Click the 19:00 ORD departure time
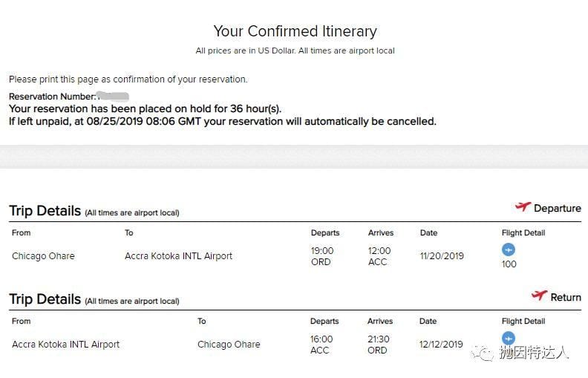 tap(322, 256)
